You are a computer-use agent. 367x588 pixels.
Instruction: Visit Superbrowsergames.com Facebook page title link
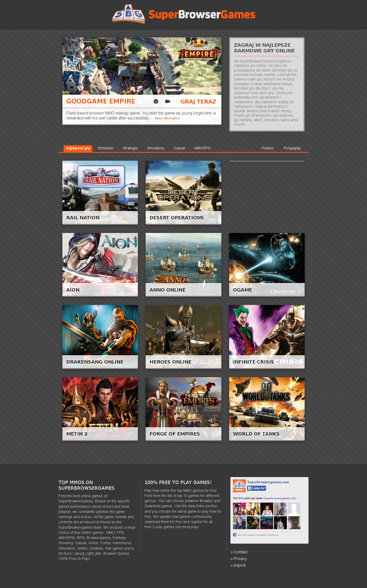click(x=268, y=482)
